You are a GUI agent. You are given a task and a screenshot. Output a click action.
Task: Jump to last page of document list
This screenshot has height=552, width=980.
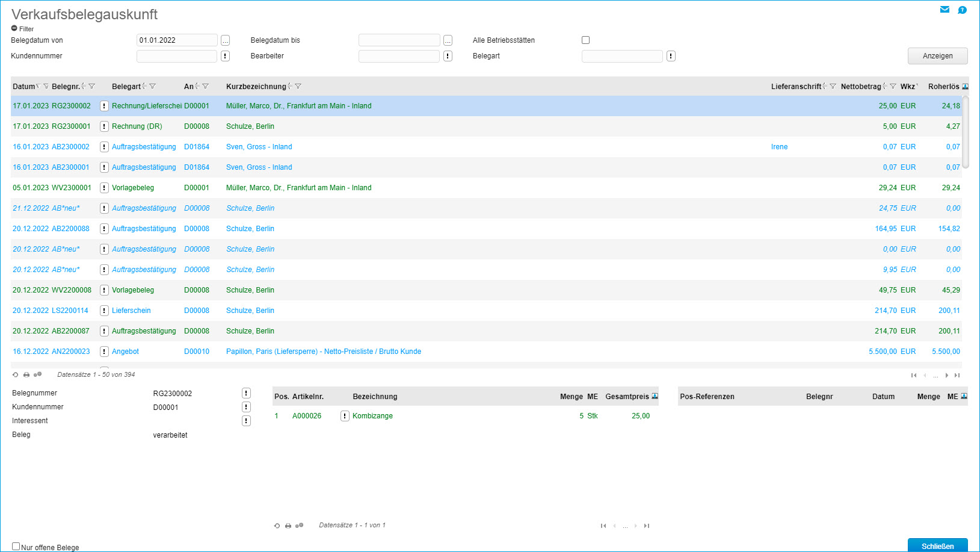[957, 376]
